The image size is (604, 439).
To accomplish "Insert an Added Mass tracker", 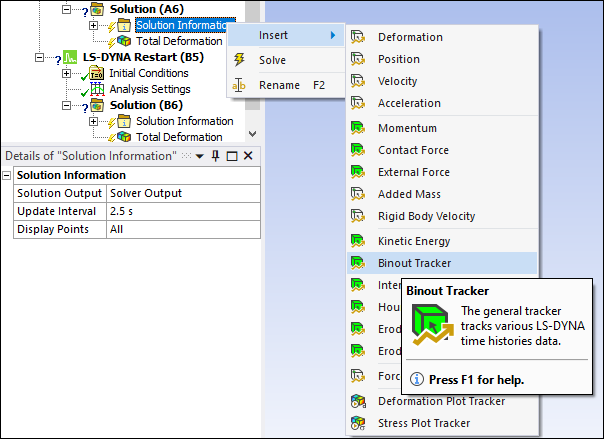I will coord(442,194).
